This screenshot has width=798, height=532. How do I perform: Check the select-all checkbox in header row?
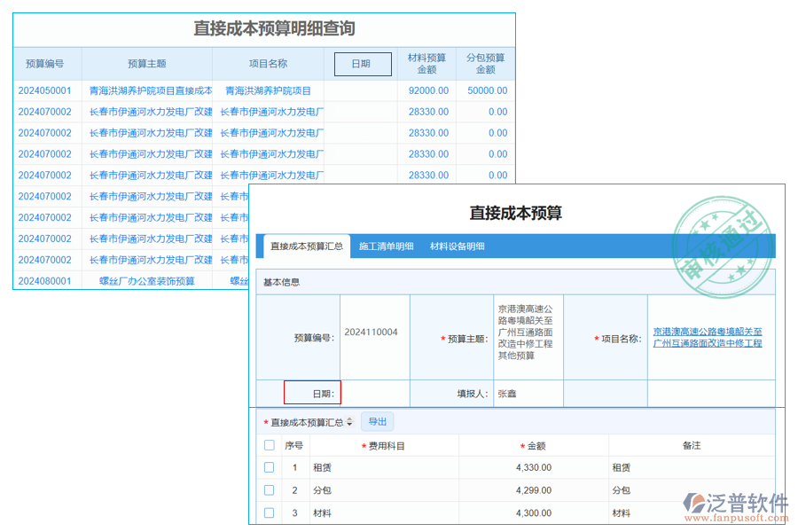click(270, 445)
